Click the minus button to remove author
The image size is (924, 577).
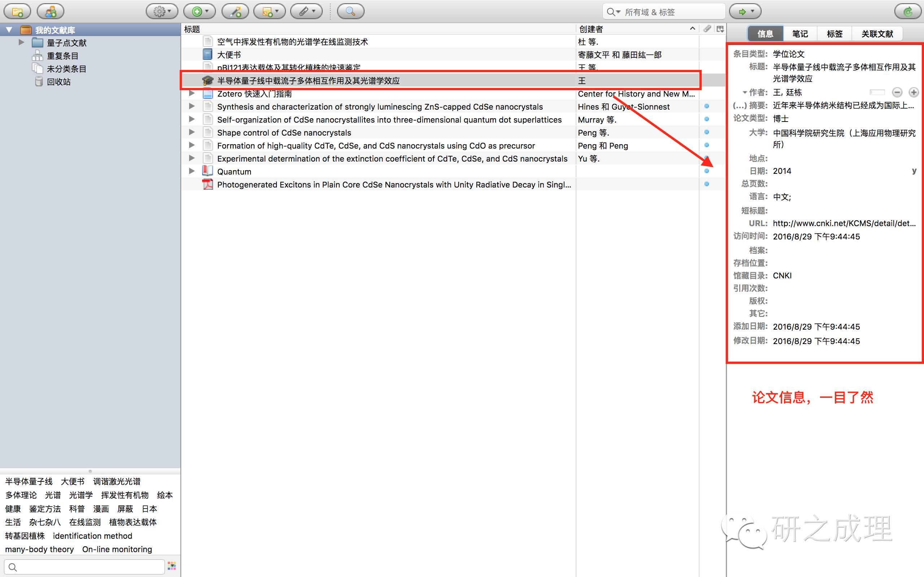897,92
